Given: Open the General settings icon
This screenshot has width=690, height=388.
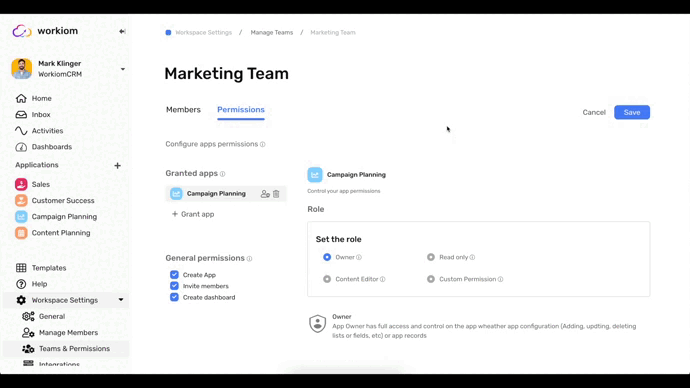Looking at the screenshot, I should click(28, 316).
